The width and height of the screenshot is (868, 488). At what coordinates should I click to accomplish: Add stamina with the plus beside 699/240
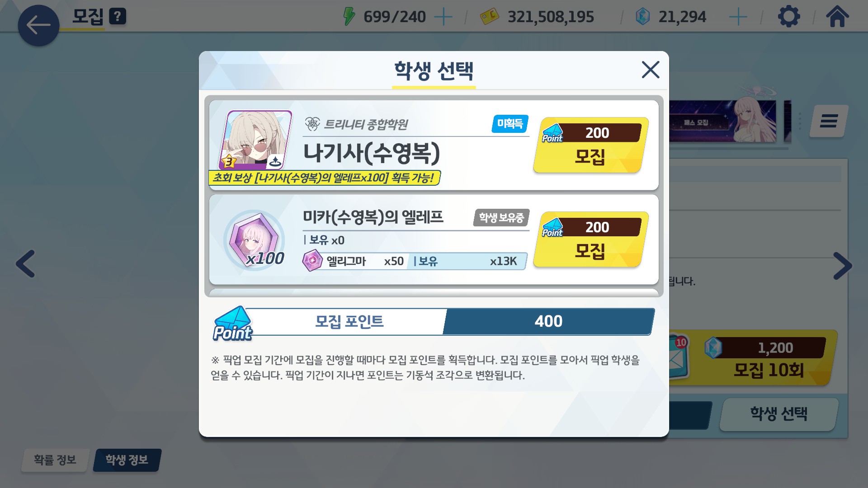pyautogui.click(x=443, y=17)
